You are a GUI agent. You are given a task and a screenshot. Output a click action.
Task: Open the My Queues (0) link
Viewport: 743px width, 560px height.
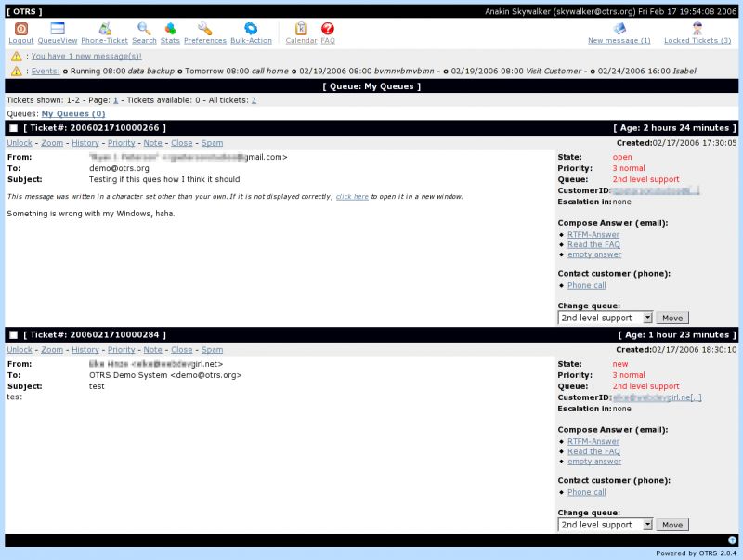(x=73, y=113)
